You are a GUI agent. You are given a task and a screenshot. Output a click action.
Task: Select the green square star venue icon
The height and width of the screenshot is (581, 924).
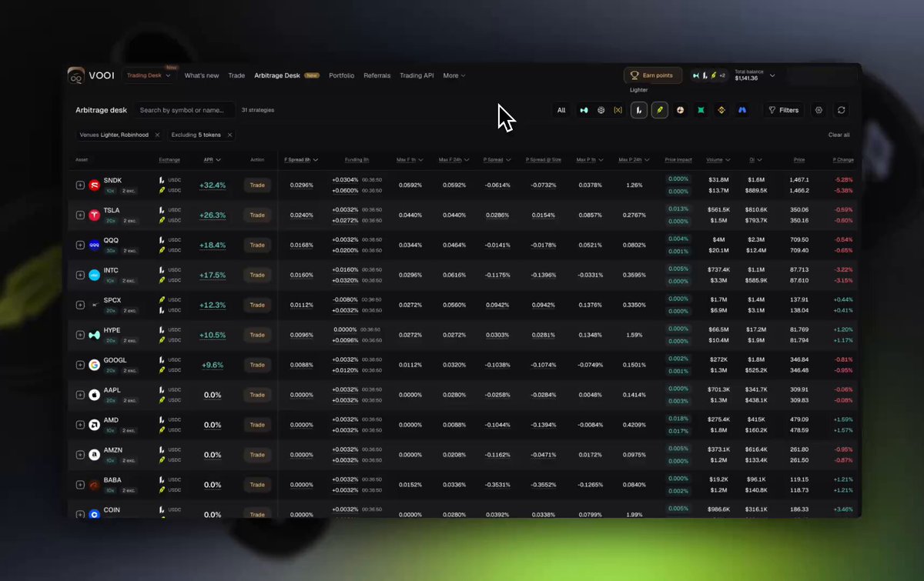pyautogui.click(x=701, y=110)
